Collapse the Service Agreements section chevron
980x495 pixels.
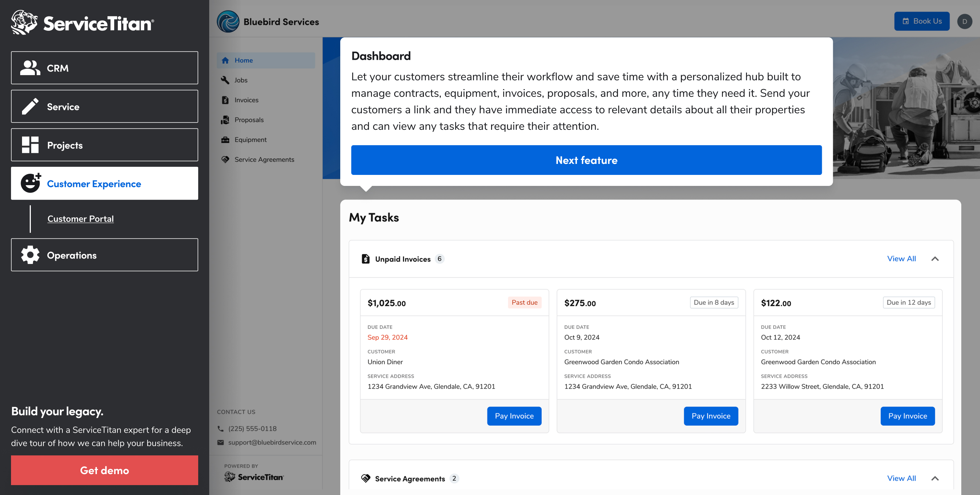[x=935, y=478]
